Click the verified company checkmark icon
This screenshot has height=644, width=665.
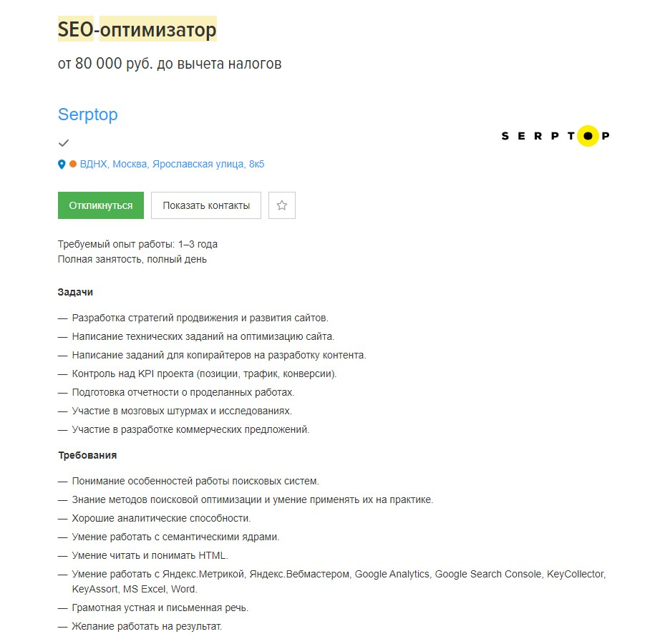[x=64, y=143]
